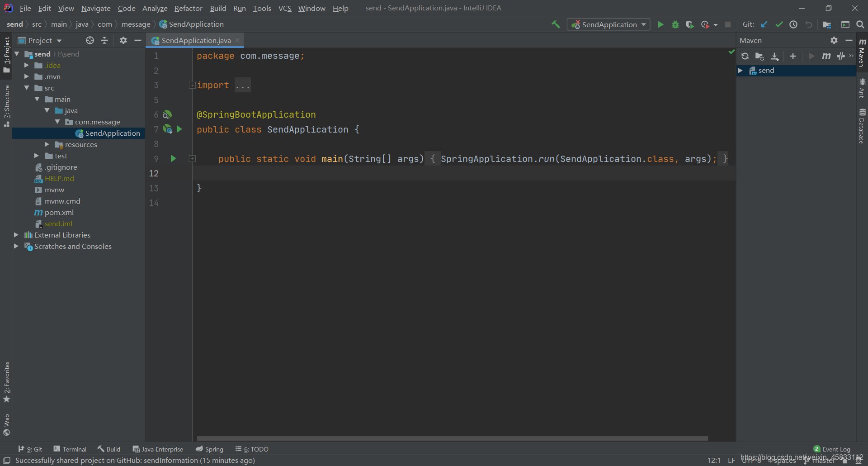Viewport: 868px width, 466px height.
Task: Open the 9: Git tool window
Action: 30,449
